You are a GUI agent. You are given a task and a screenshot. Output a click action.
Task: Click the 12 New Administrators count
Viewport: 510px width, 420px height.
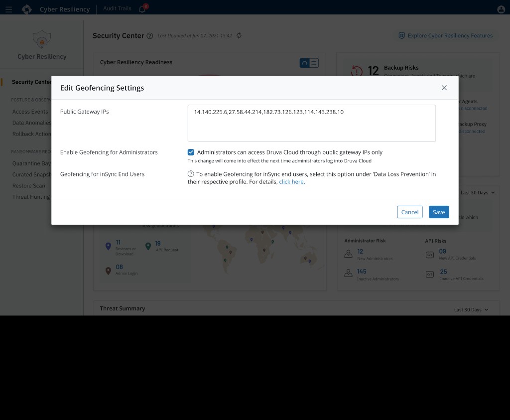(x=360, y=252)
